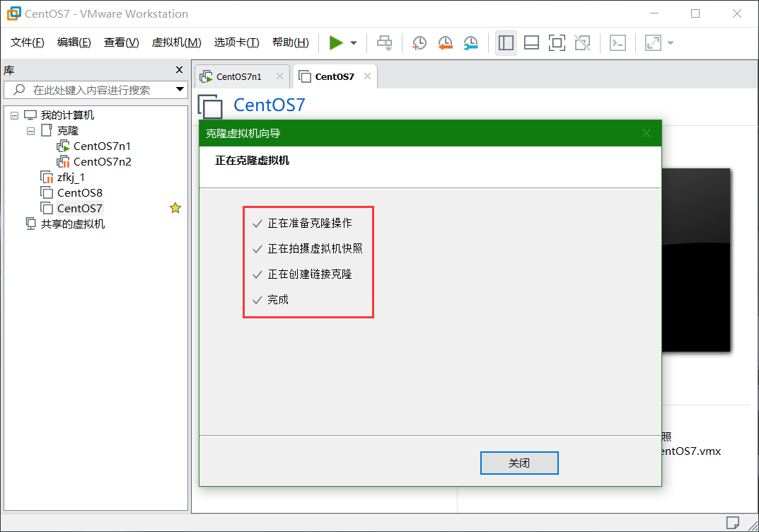Open the snapshot manager icon
This screenshot has height=532, width=759.
[470, 42]
